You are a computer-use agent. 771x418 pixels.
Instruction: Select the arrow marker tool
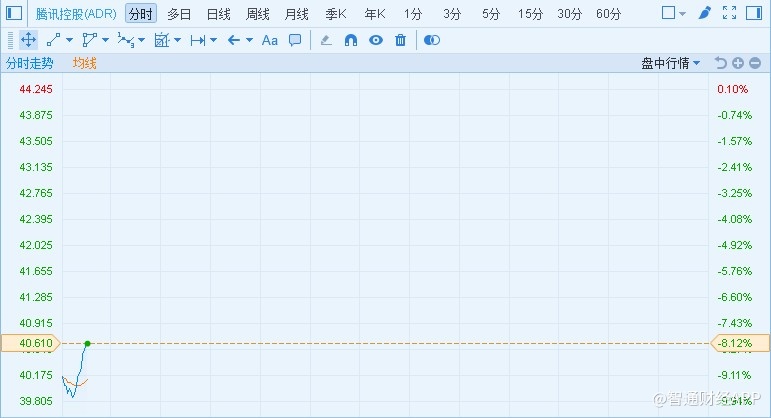pyautogui.click(x=234, y=40)
